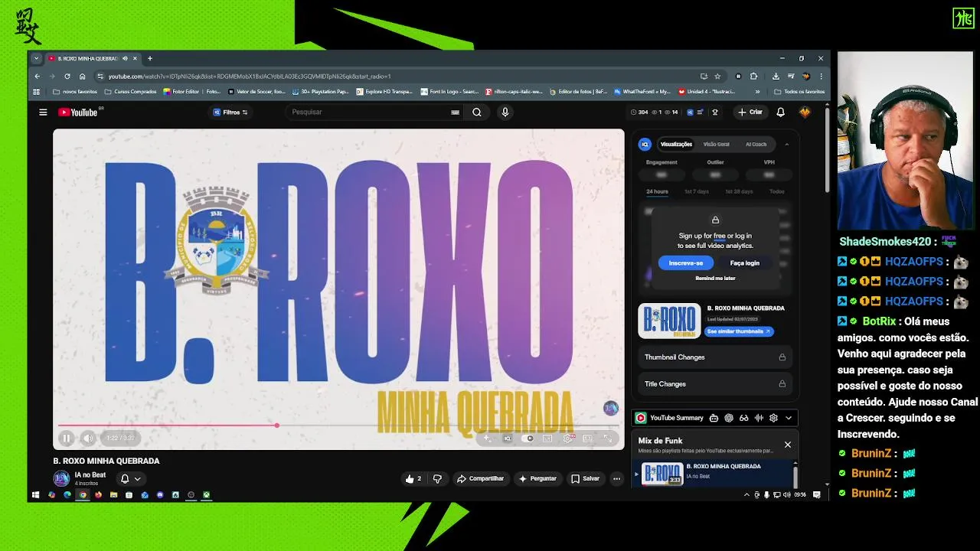This screenshot has width=980, height=551.
Task: Click the audio waveform icon in YouTube Summary
Action: 759,418
